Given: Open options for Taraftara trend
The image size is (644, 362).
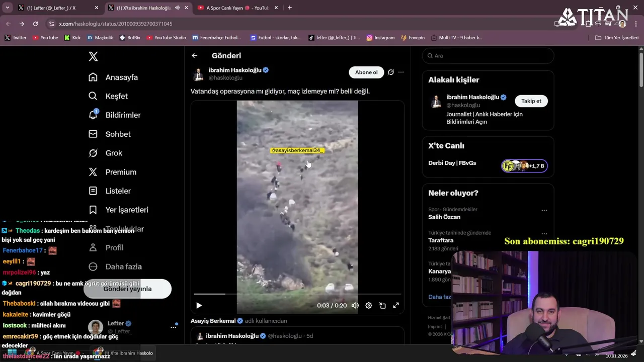Looking at the screenshot, I should pyautogui.click(x=544, y=234).
